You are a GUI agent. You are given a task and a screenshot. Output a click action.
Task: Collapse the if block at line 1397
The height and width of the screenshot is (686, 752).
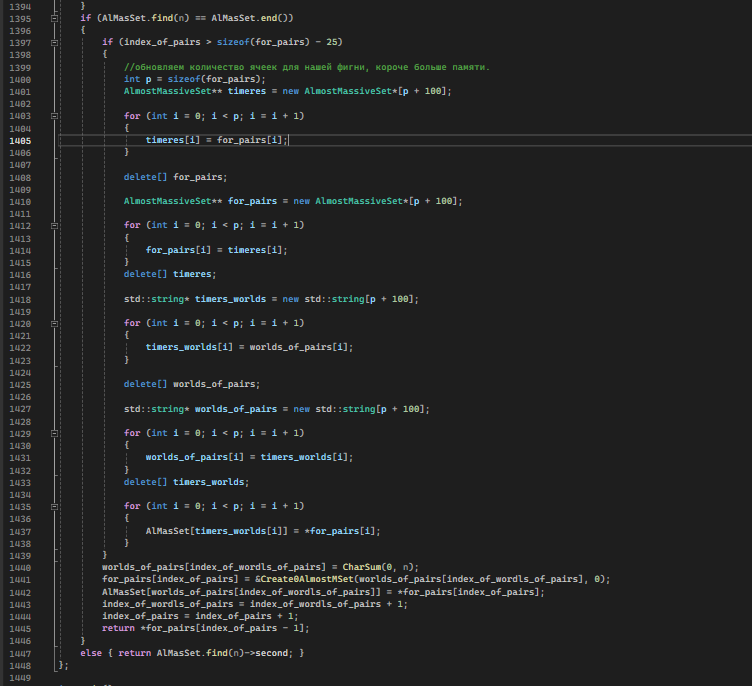(x=55, y=43)
